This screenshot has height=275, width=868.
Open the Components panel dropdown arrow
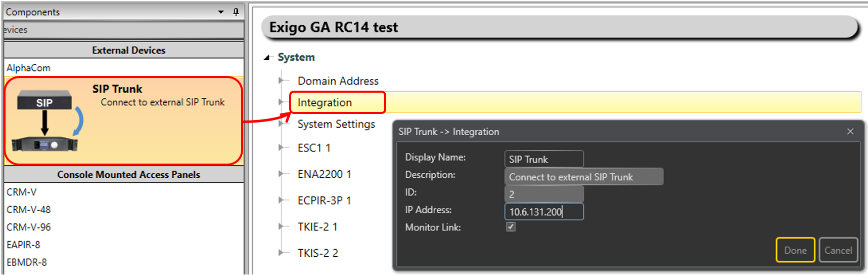tap(221, 12)
